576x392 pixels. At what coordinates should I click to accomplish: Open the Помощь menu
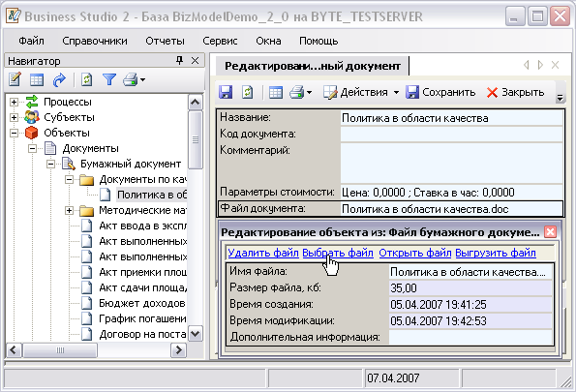(x=318, y=41)
